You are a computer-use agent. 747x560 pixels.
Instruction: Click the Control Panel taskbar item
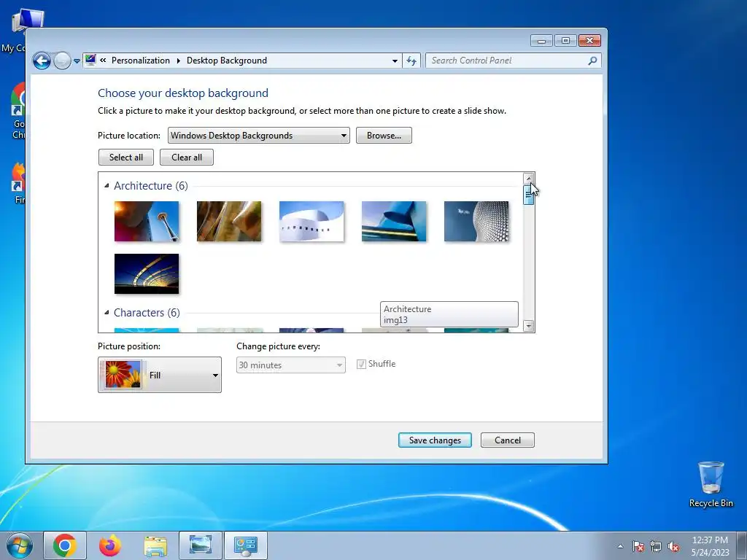click(x=245, y=545)
